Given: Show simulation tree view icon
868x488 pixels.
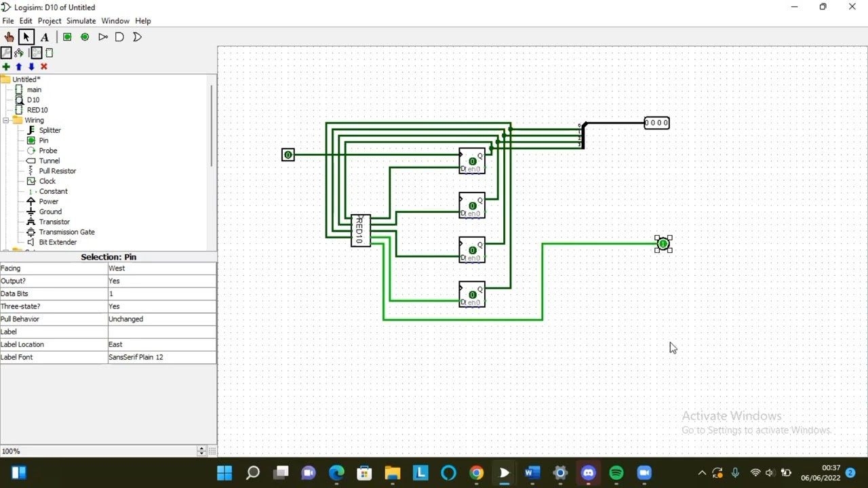Looking at the screenshot, I should point(18,53).
